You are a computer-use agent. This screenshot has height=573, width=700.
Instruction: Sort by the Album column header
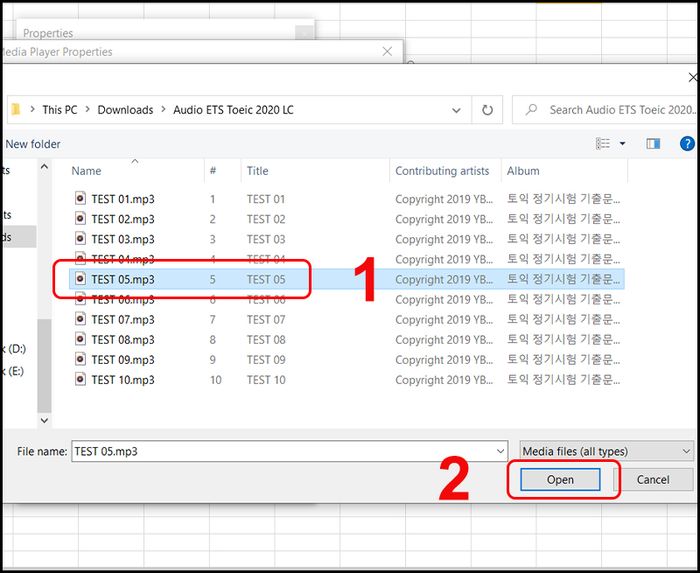tap(523, 171)
